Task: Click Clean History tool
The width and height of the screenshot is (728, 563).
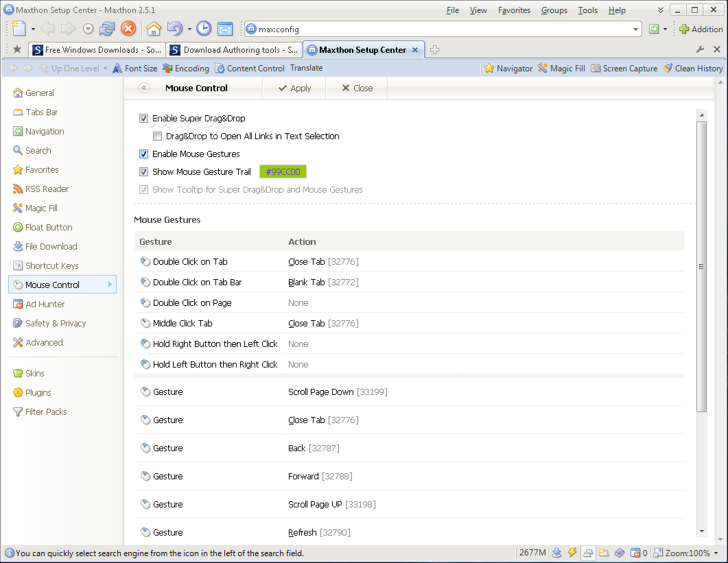Action: [693, 68]
